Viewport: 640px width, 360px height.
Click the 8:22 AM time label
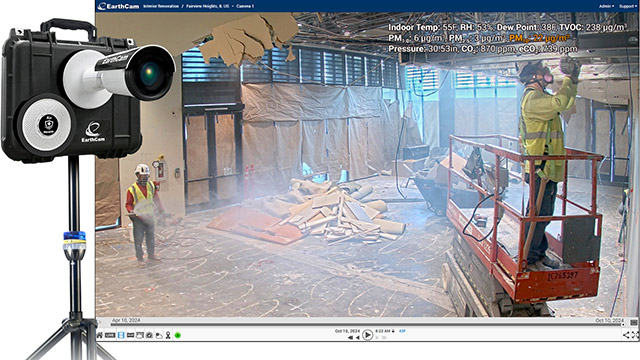[382, 331]
